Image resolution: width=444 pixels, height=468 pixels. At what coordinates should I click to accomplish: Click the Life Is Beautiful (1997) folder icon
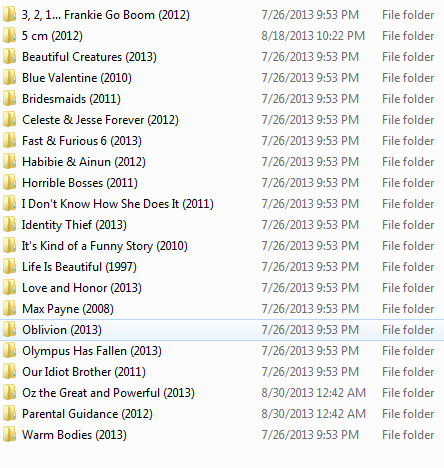[9, 267]
